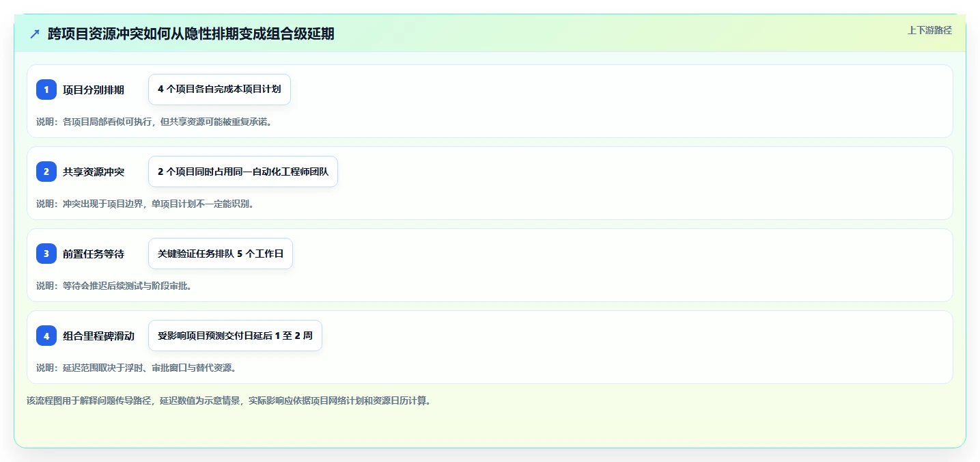Click the step 4 number badge
Viewport: 980px width, 462px height.
pos(46,336)
